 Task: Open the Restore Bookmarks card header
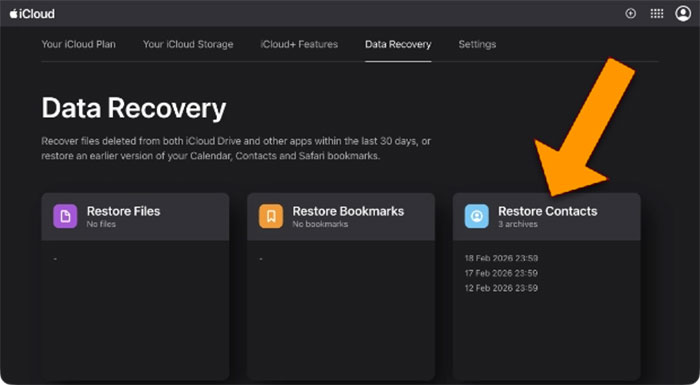click(x=341, y=217)
